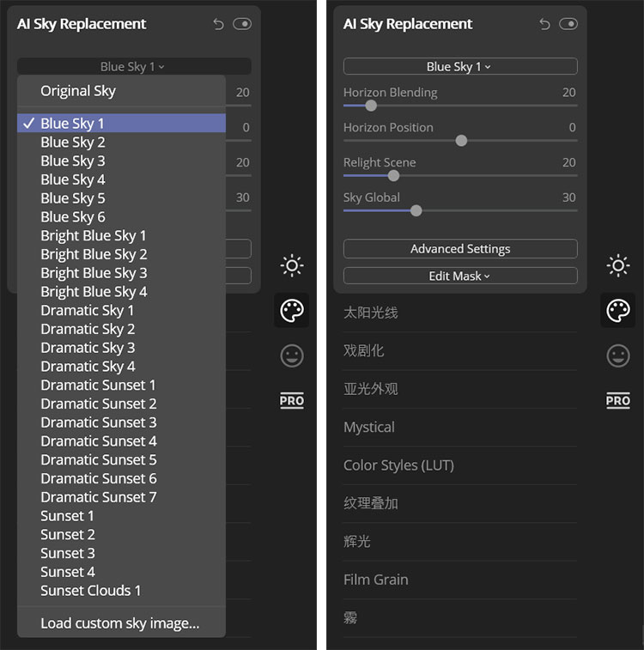The height and width of the screenshot is (650, 644).
Task: Click the sun icon in the left sidebar
Action: coord(292,265)
